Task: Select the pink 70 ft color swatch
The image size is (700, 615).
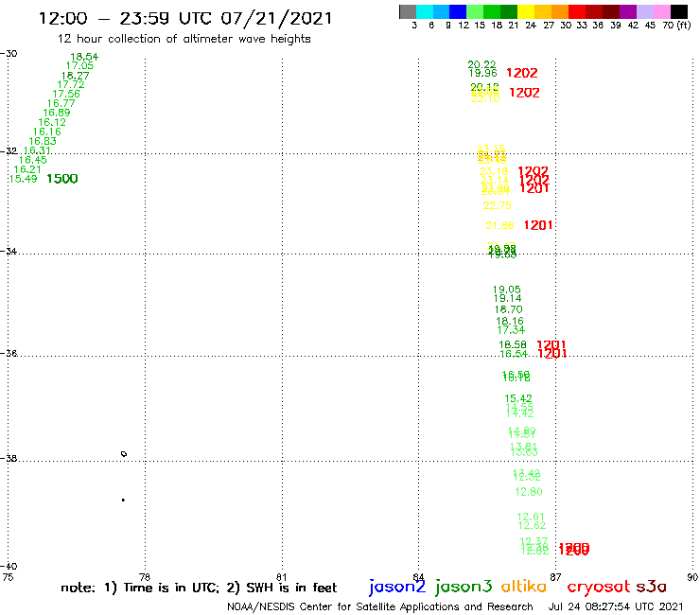Action: 661,11
